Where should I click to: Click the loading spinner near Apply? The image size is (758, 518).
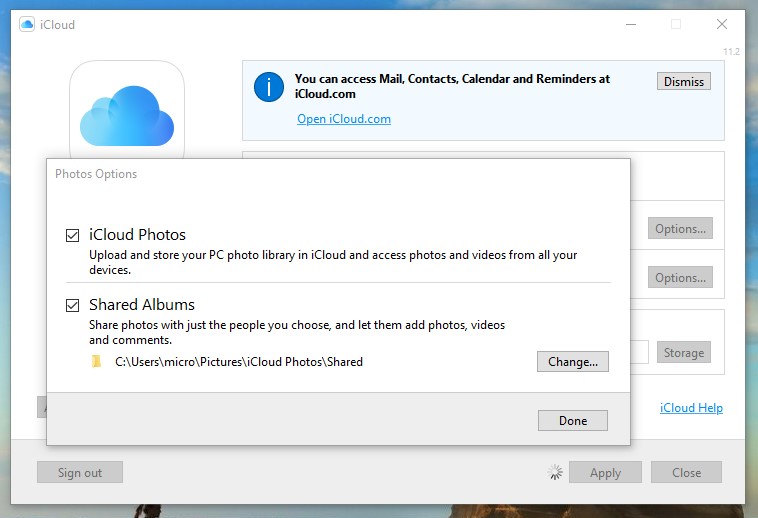pyautogui.click(x=555, y=472)
